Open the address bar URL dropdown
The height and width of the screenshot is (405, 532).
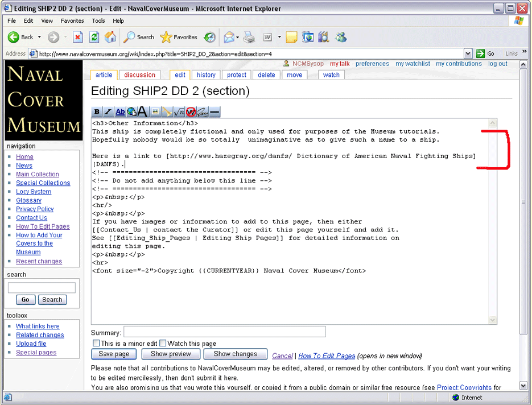point(468,53)
